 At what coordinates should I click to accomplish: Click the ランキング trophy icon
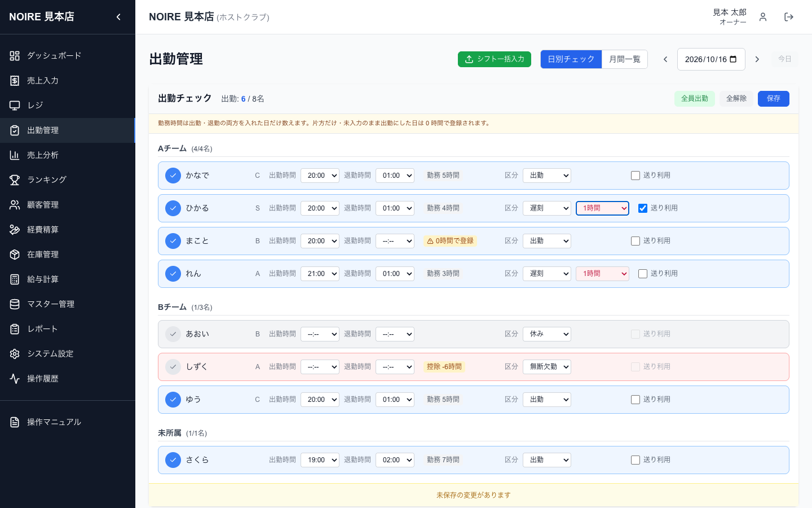pos(15,180)
